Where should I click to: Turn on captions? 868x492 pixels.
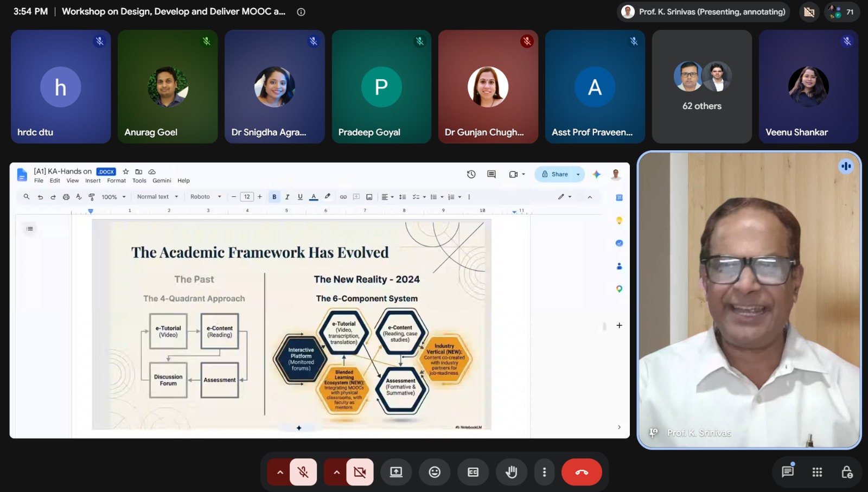click(473, 472)
